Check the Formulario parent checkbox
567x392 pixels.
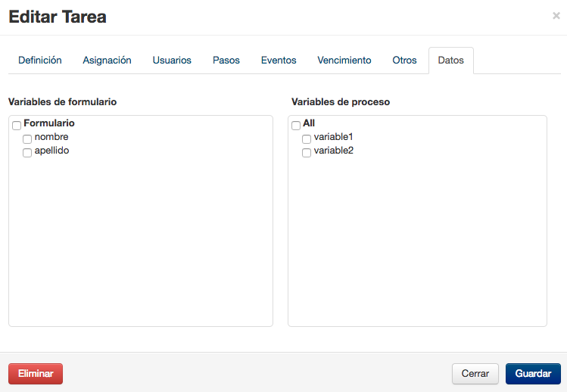pos(17,126)
